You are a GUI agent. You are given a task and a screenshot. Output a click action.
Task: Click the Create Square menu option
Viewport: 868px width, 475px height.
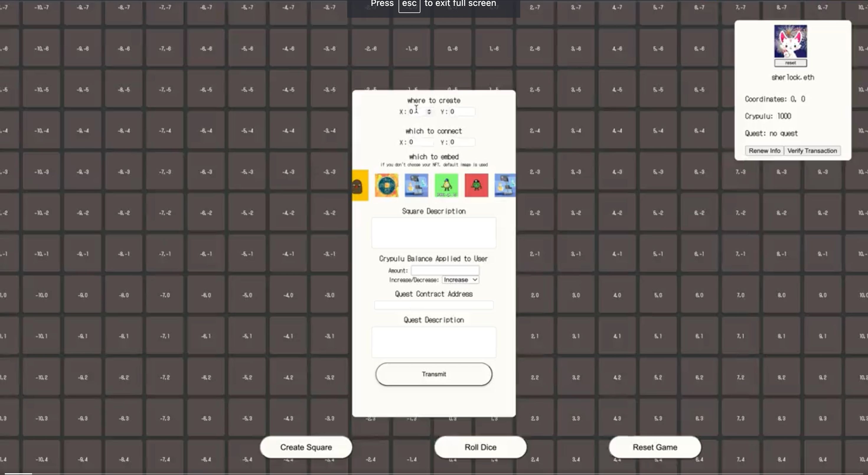point(306,447)
